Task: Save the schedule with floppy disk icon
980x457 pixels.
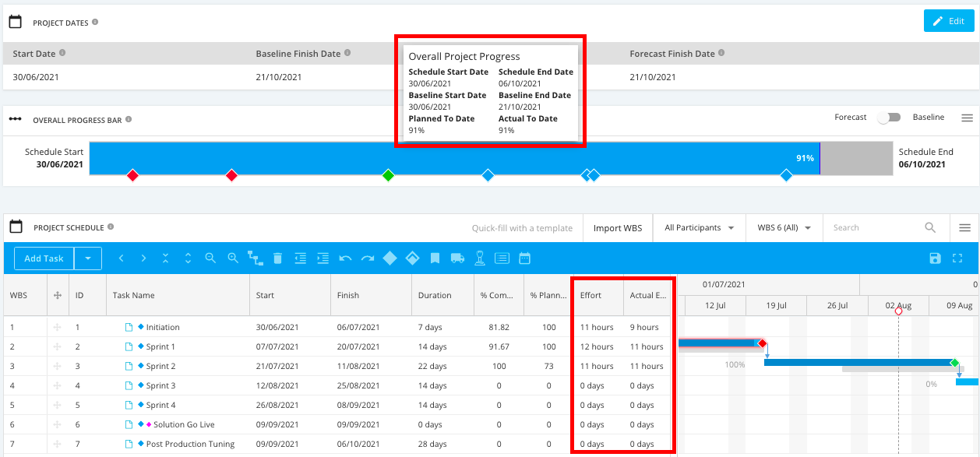Action: [936, 258]
